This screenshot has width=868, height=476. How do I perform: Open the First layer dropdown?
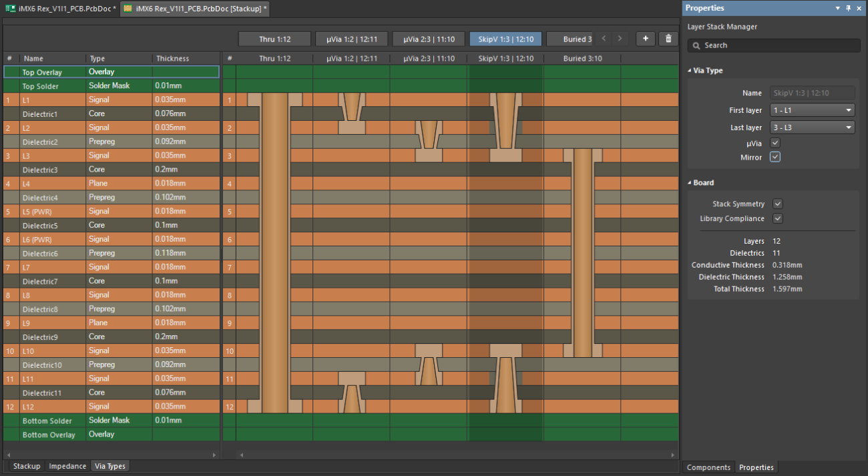point(812,111)
